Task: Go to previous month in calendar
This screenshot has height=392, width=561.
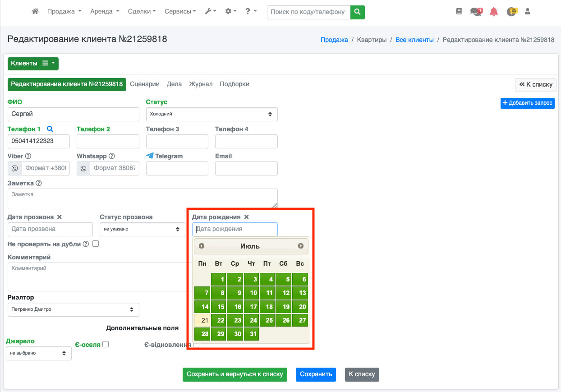Action: (202, 246)
